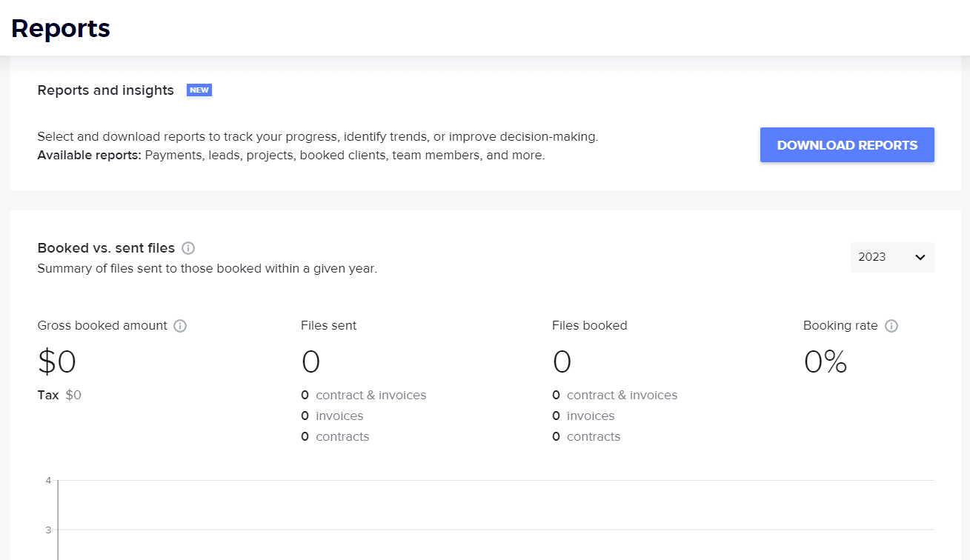This screenshot has height=560, width=970.
Task: Click the Booking rate info icon
Action: pos(891,326)
